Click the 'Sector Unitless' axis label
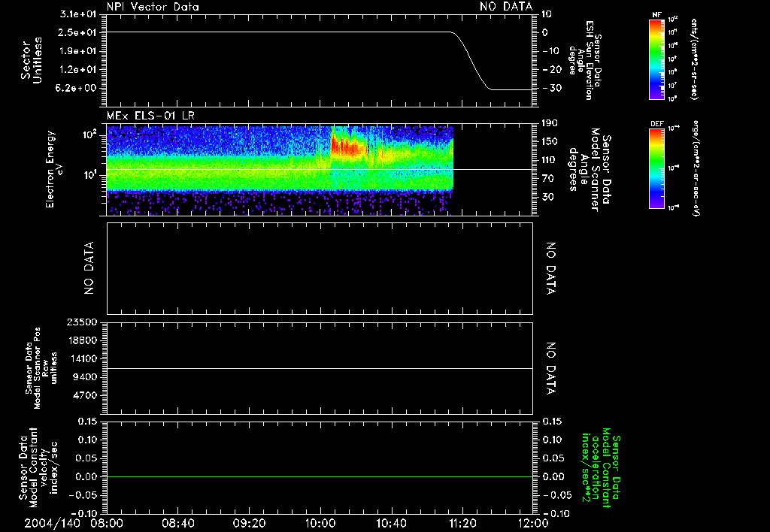 coord(32,60)
